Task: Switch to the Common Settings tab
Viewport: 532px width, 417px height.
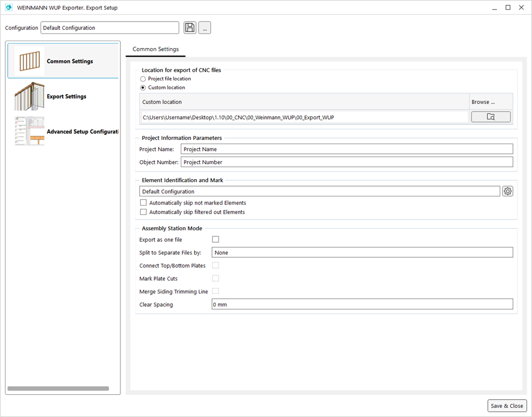Action: tap(155, 49)
